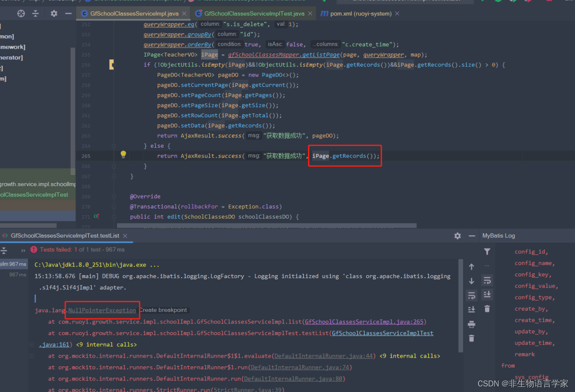Open the MyBatis Log panel tab

coord(499,236)
